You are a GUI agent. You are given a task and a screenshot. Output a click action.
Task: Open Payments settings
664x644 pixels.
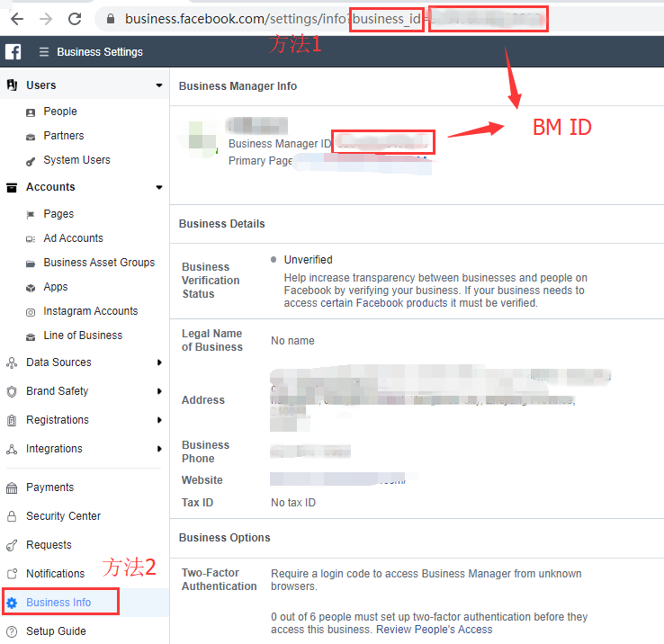click(50, 487)
